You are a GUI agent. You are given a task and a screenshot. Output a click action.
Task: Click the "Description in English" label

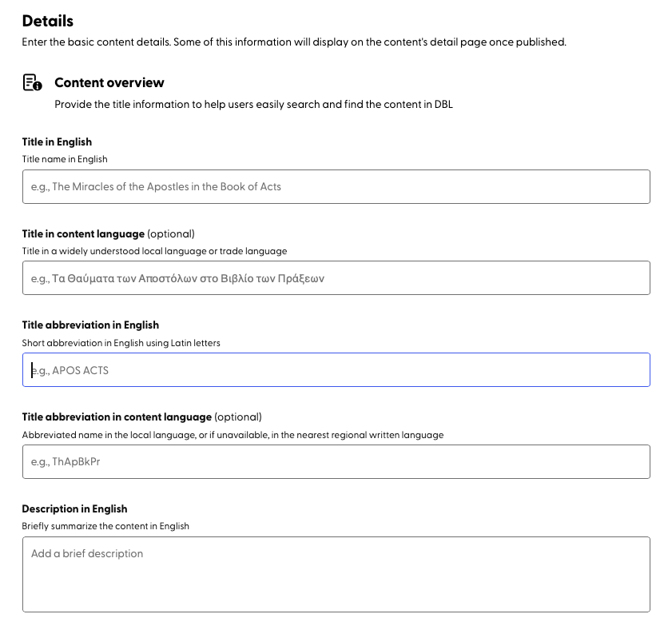coord(74,509)
